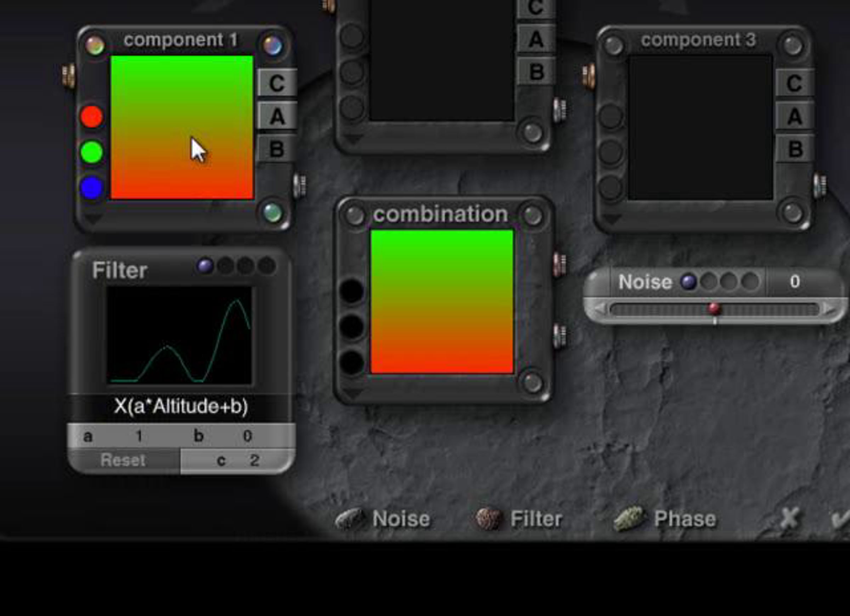Click component 1 top-left colored button
The height and width of the screenshot is (616, 850).
point(95,46)
